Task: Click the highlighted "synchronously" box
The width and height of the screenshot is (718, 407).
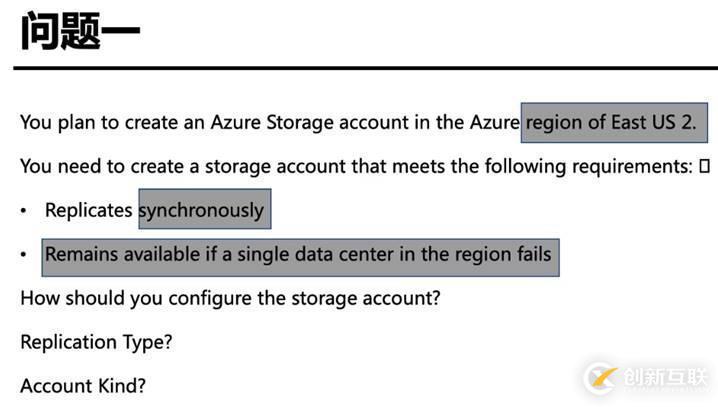Action: point(204,210)
